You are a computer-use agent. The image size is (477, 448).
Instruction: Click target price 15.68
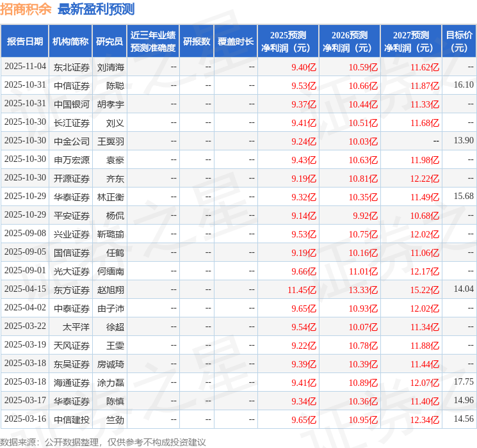point(464,196)
